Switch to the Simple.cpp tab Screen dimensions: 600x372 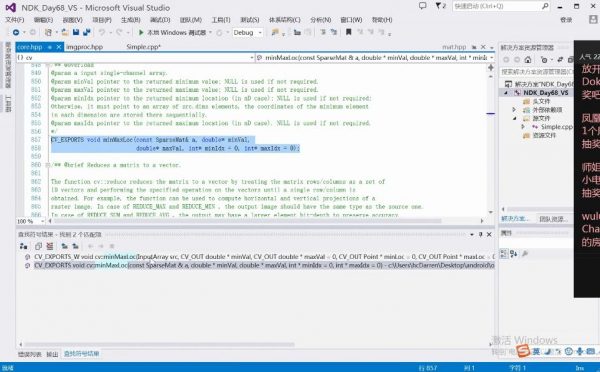pyautogui.click(x=143, y=47)
